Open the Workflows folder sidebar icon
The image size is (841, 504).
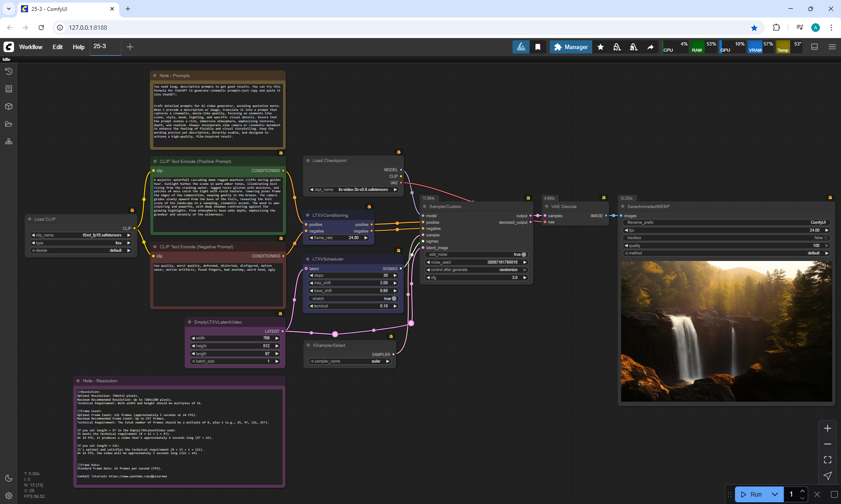pyautogui.click(x=9, y=124)
